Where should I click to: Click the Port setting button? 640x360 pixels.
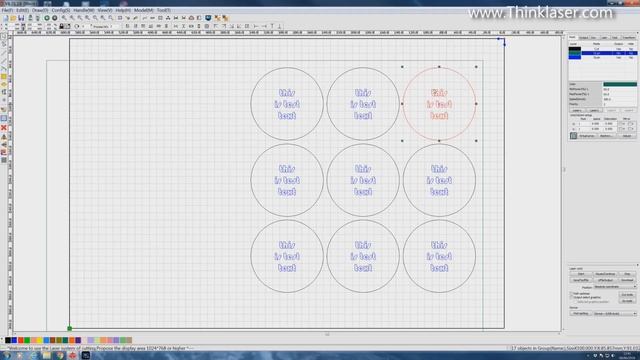(581, 313)
